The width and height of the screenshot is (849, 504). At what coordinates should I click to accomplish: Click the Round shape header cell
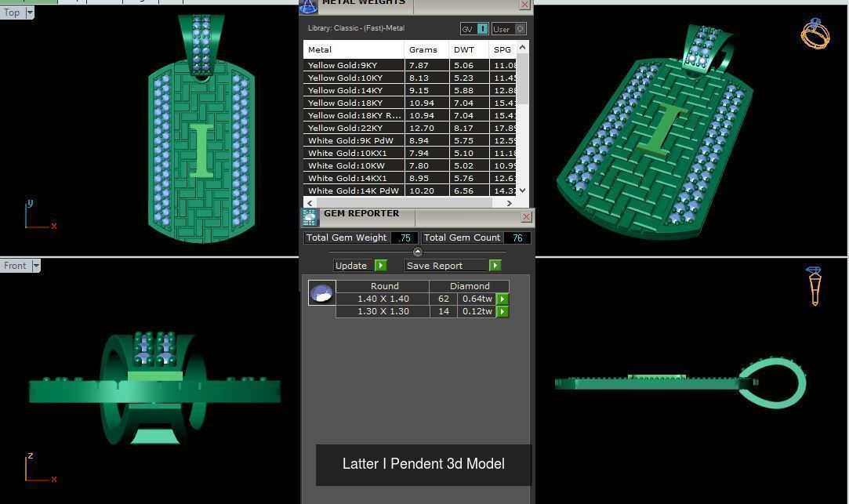(383, 286)
